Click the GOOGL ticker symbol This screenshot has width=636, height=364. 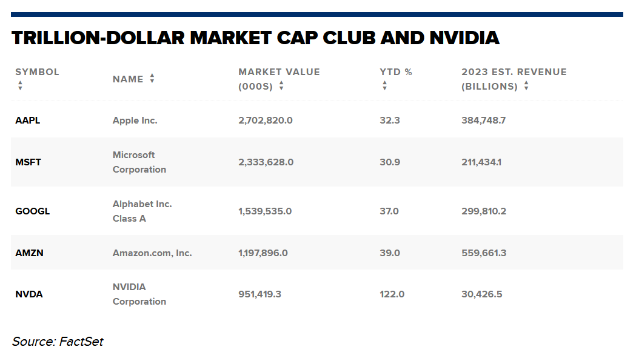33,211
